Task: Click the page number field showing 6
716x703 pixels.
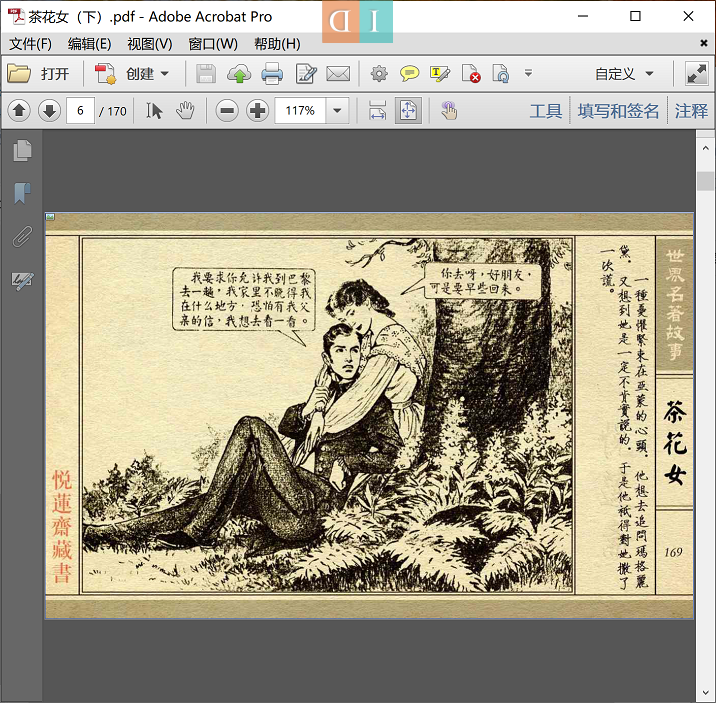Action: coord(80,110)
